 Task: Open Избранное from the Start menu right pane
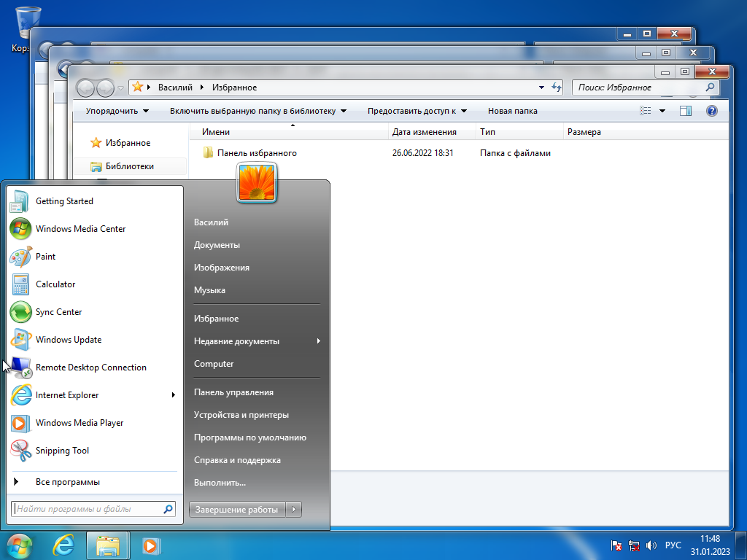tap(216, 319)
